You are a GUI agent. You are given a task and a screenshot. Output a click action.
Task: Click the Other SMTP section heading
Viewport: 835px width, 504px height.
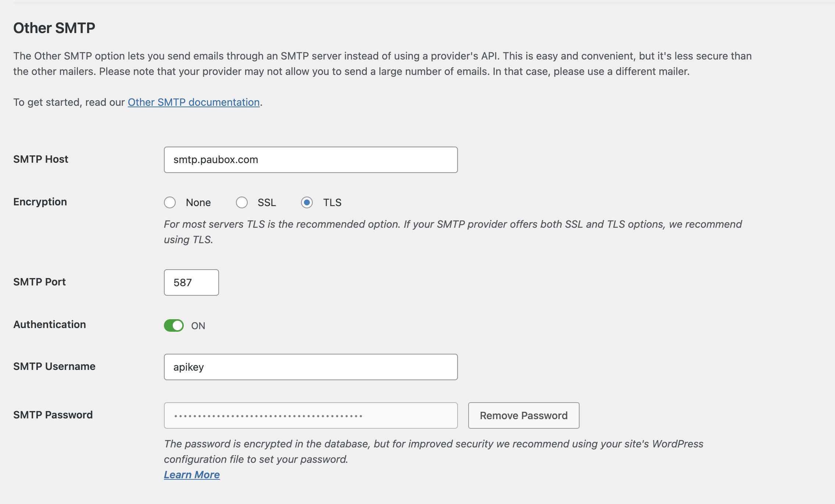click(54, 28)
